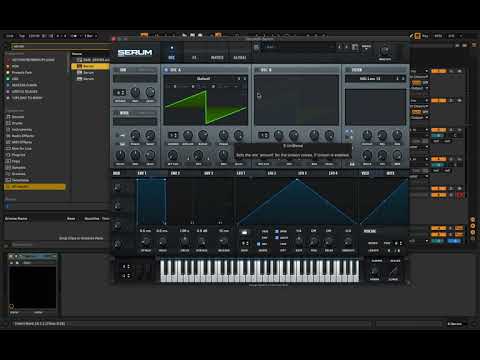Viewport: 480px width, 360px height.
Task: Enable oscillator B in Serum
Action: coord(257,70)
